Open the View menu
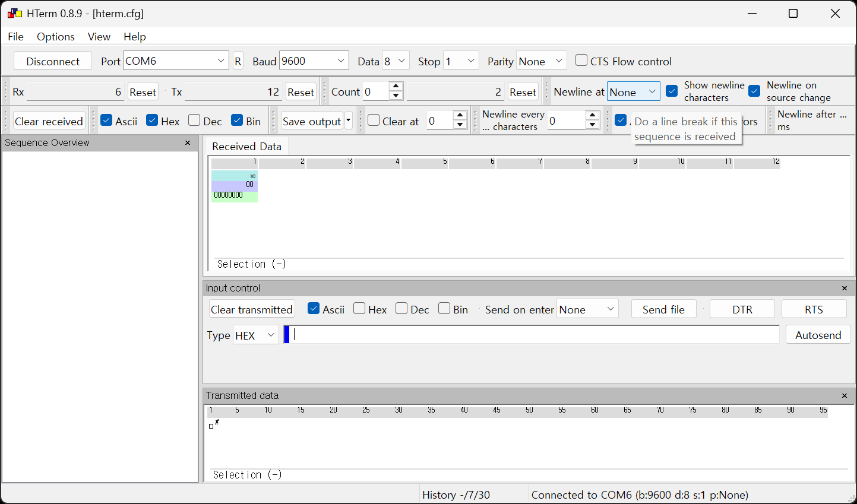Screen dimensions: 857x504 (x=99, y=37)
